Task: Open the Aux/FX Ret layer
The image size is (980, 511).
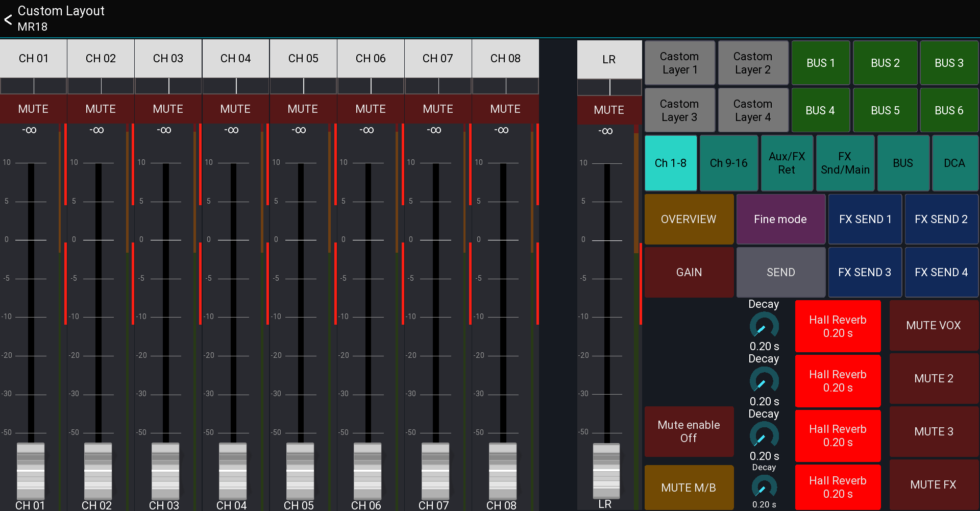Action: tap(787, 163)
